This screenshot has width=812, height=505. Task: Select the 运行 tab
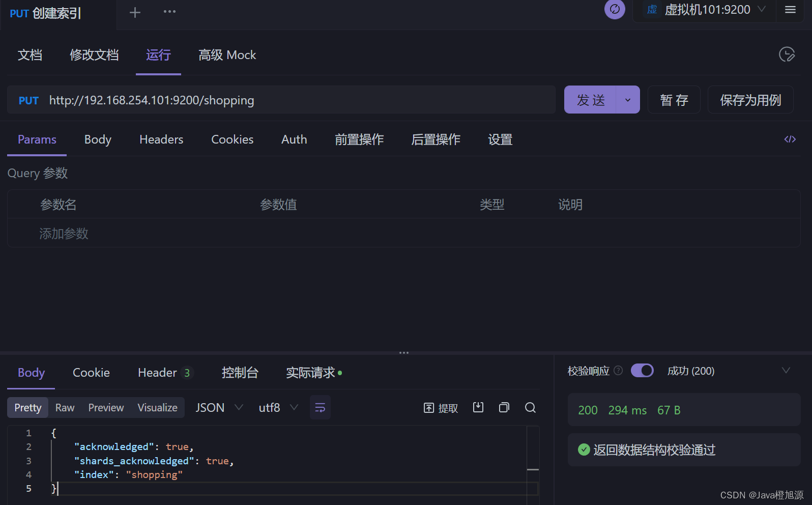pyautogui.click(x=158, y=55)
